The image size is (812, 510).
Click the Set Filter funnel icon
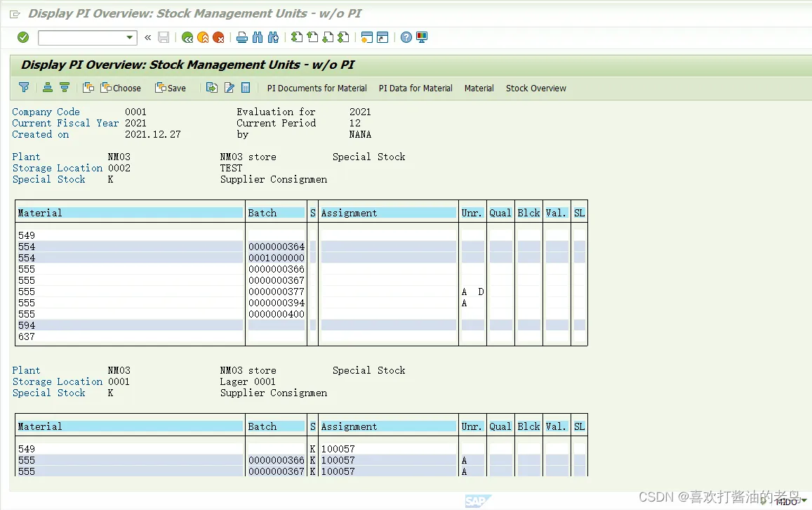point(24,88)
